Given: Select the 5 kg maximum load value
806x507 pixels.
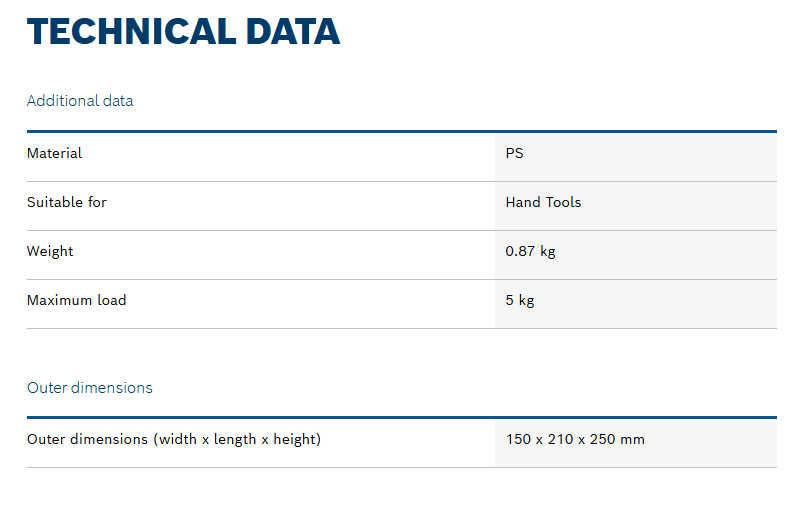Looking at the screenshot, I should [520, 300].
